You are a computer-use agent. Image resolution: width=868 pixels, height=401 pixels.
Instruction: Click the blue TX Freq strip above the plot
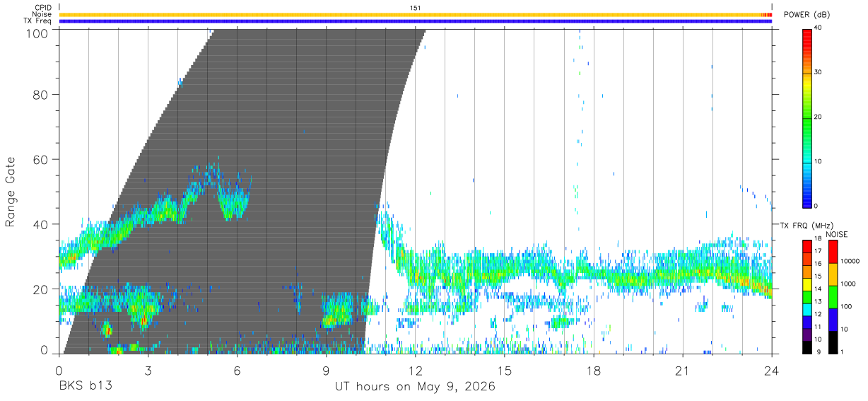(416, 21)
